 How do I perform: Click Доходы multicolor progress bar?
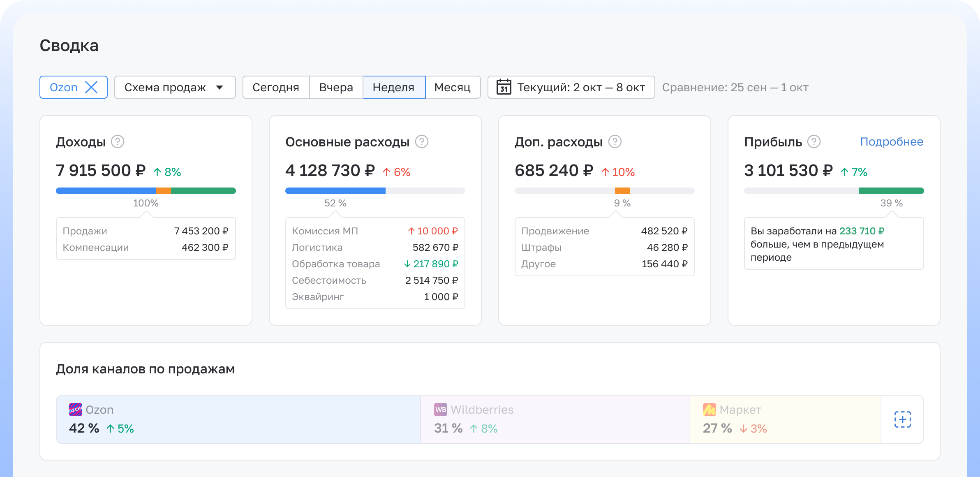coord(146,191)
